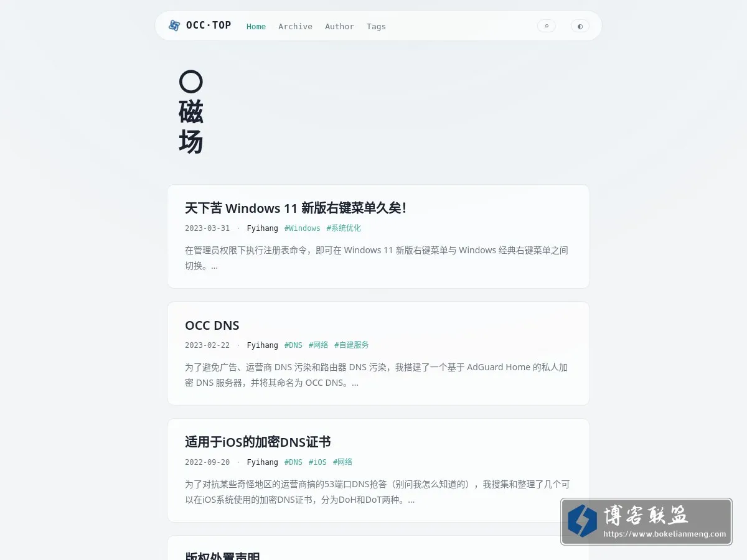Open the OCC DNS post title
The height and width of the screenshot is (560, 747).
coord(212,325)
